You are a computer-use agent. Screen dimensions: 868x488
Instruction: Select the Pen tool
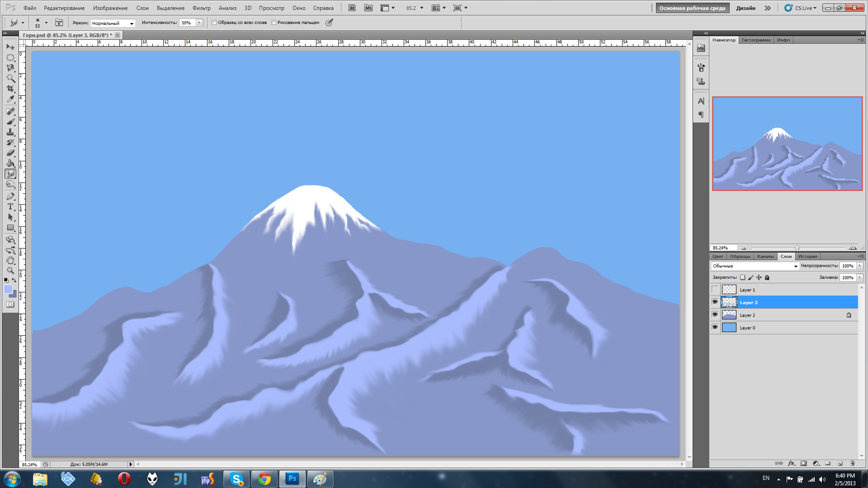click(x=10, y=196)
